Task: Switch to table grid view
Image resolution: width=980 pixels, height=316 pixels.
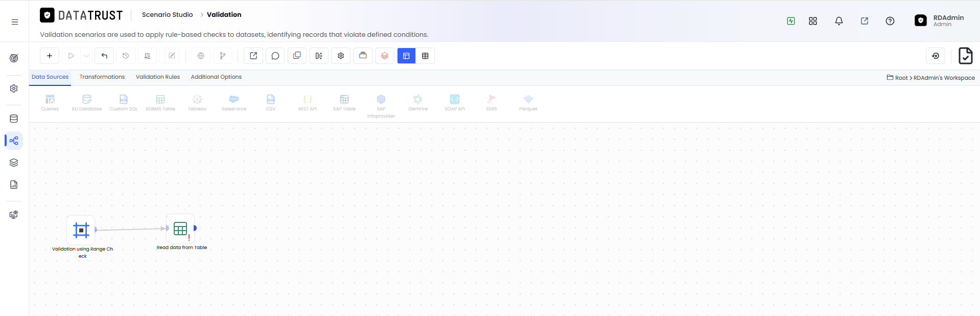Action: tap(425, 56)
